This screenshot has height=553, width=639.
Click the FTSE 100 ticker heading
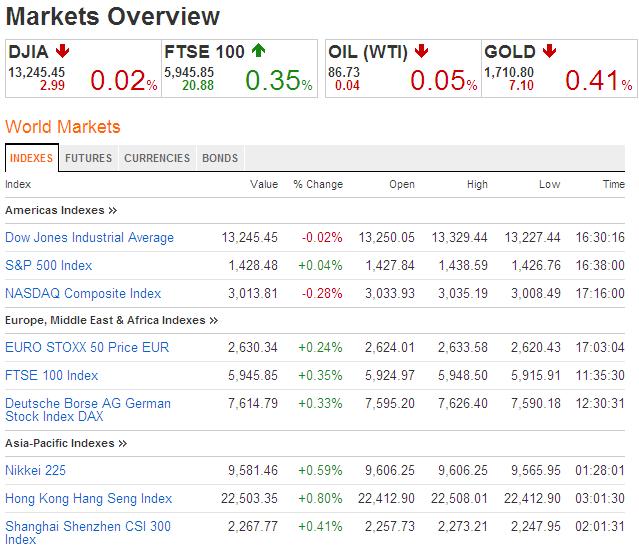pos(204,52)
